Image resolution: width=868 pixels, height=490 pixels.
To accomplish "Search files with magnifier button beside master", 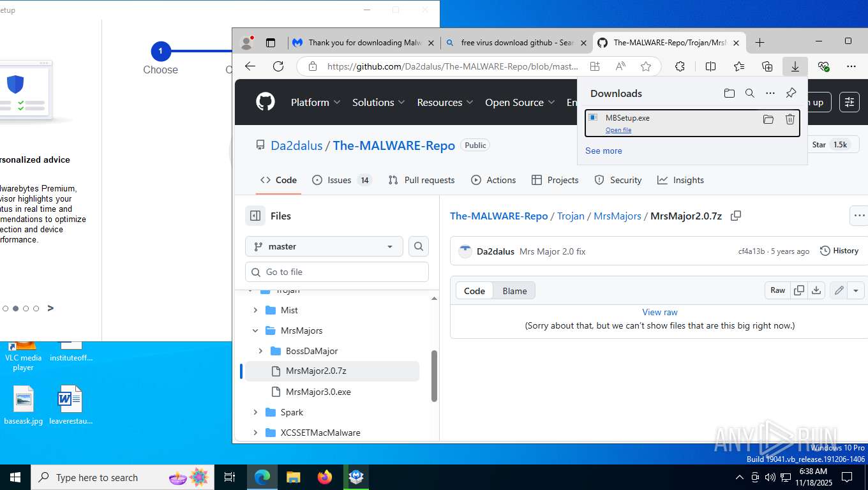I will click(x=419, y=246).
